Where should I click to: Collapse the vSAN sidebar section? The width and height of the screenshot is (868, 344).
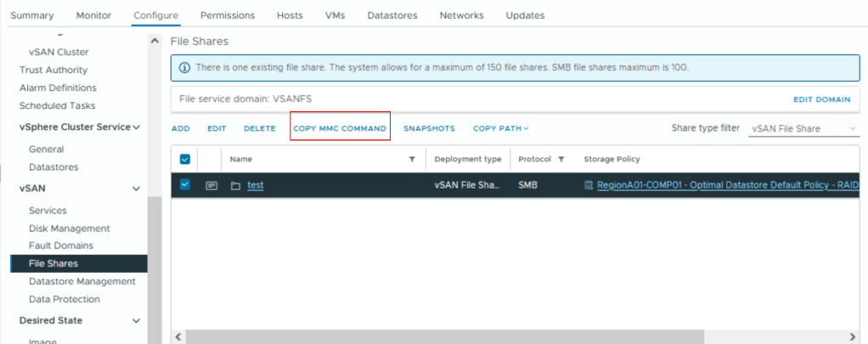pos(136,189)
